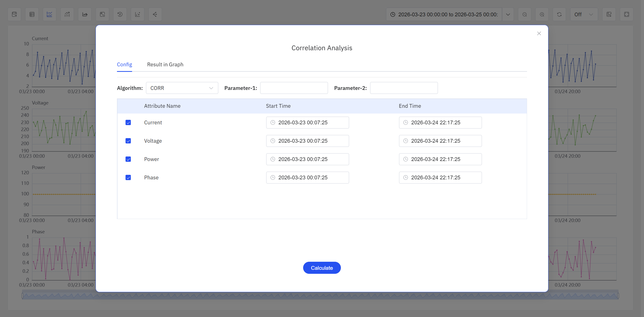
Task: Switch to table view icon
Action: [x=32, y=14]
